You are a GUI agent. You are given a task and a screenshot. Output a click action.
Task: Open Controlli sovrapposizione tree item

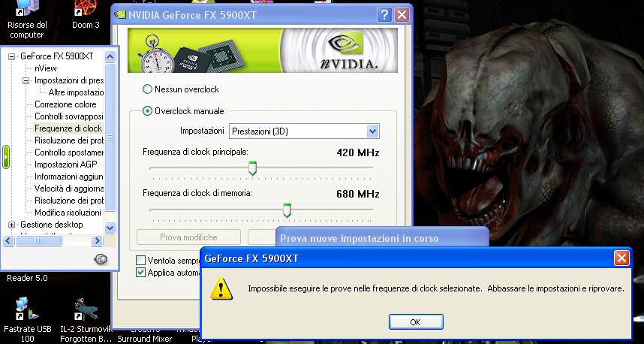point(68,116)
